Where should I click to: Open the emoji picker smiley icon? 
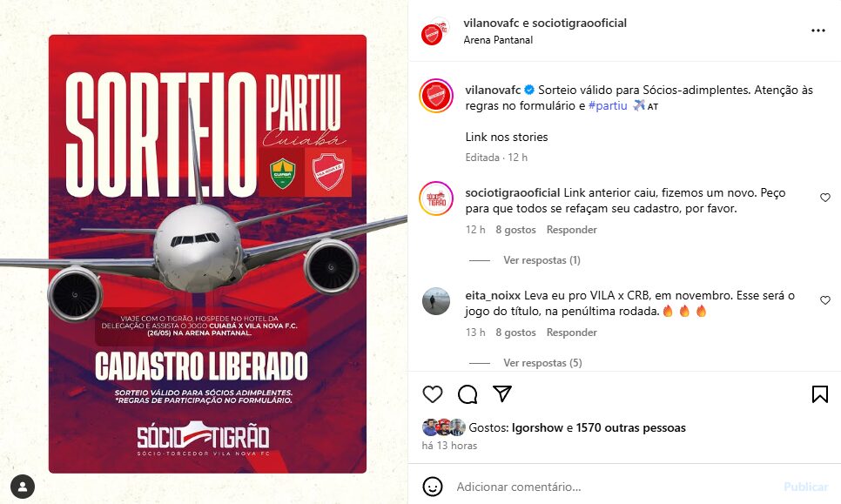coord(433,487)
